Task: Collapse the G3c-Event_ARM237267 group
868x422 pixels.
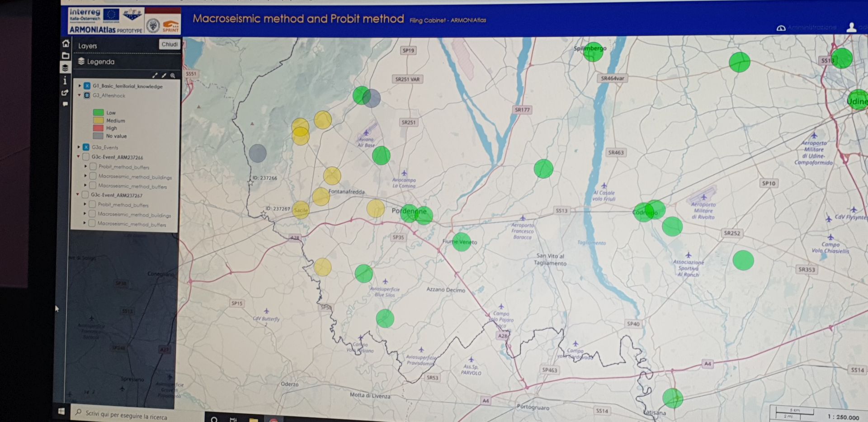Action: pos(78,194)
